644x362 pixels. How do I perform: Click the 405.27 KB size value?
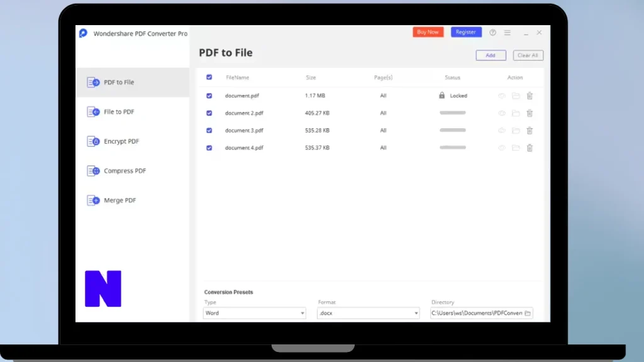coord(317,113)
